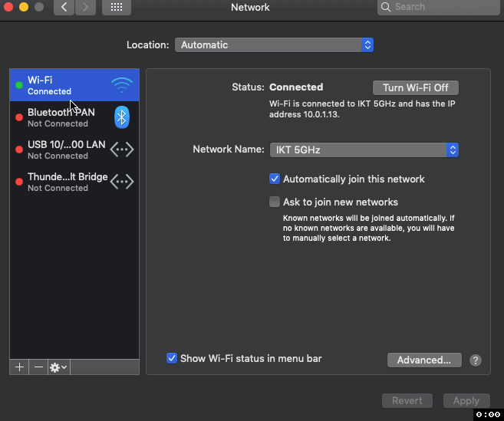Viewport: 504px width, 421px height.
Task: Click the Network window title
Action: (250, 7)
